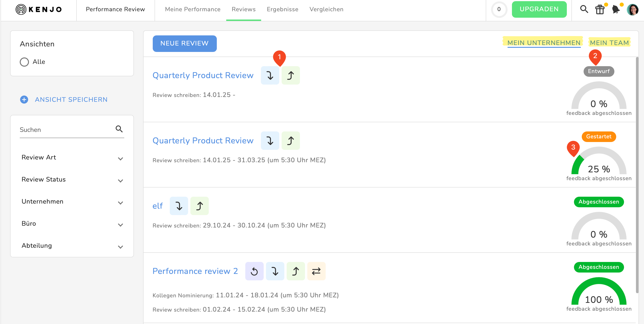Screen dimensions: 644x324
Task: Open the notifications bell icon
Action: (x=616, y=9)
